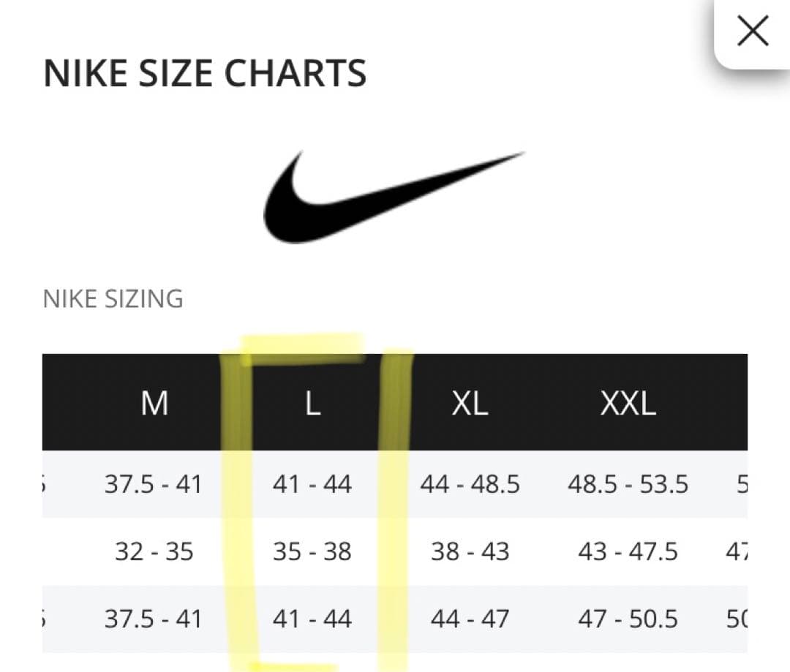Select the 32 - 35 row cell
The image size is (790, 672).
click(x=154, y=551)
